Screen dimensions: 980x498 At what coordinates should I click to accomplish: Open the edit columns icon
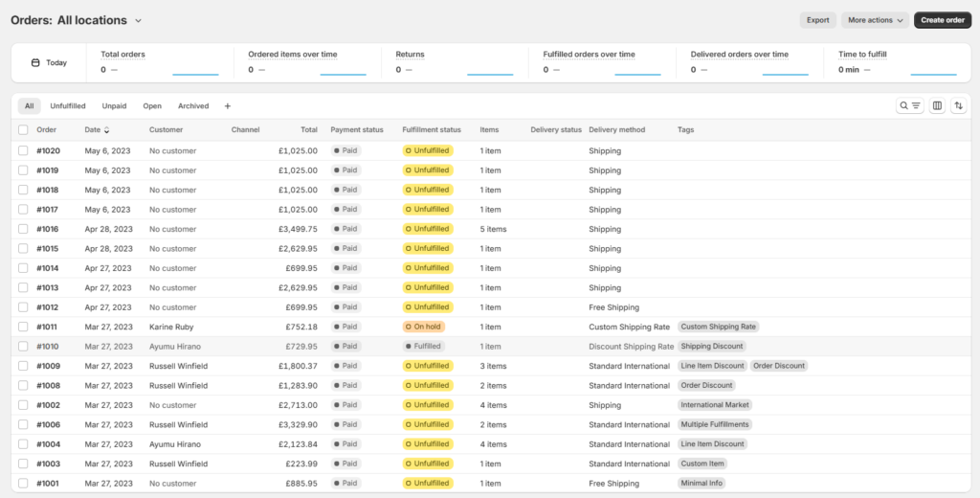point(937,105)
